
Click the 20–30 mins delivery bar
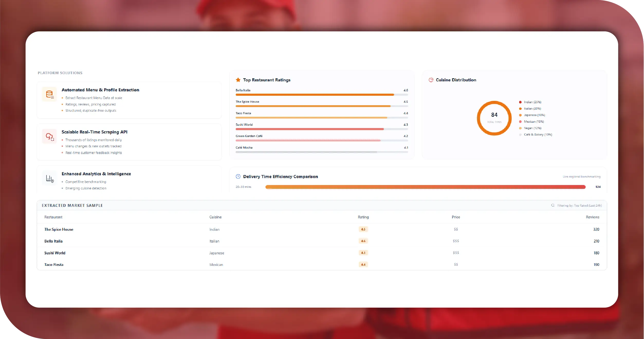click(x=425, y=187)
